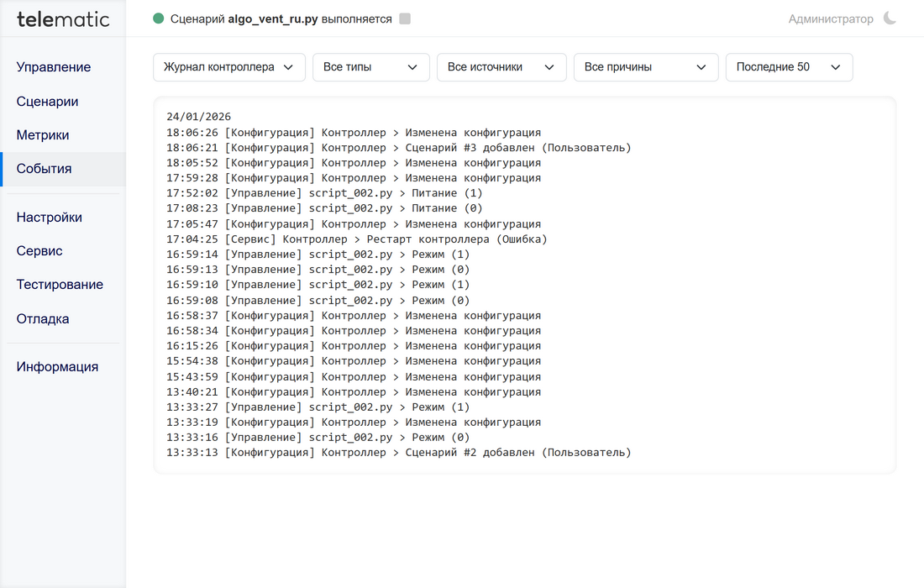Click the telematic logo

63,18
